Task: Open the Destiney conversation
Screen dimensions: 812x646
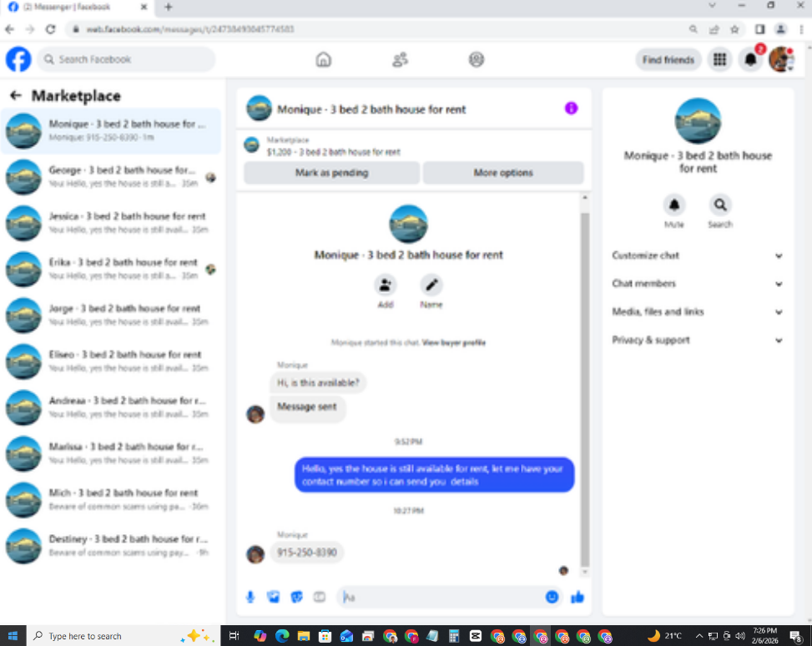Action: pyautogui.click(x=111, y=546)
